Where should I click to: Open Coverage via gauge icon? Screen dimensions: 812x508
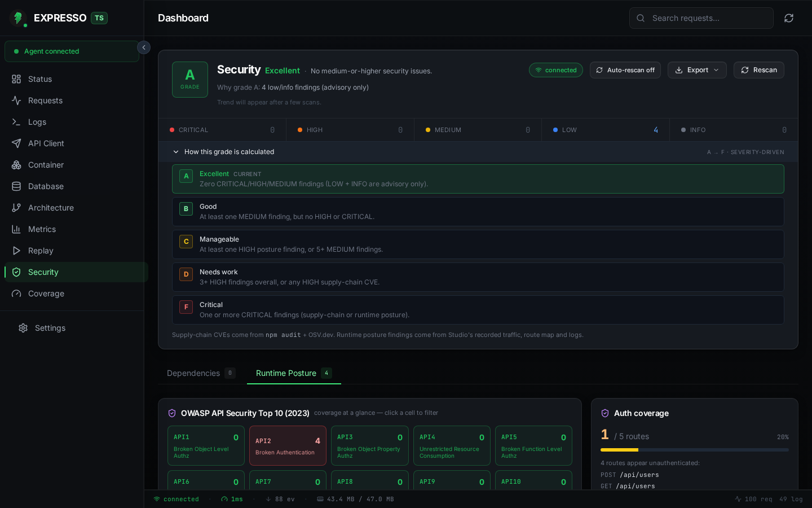point(16,294)
